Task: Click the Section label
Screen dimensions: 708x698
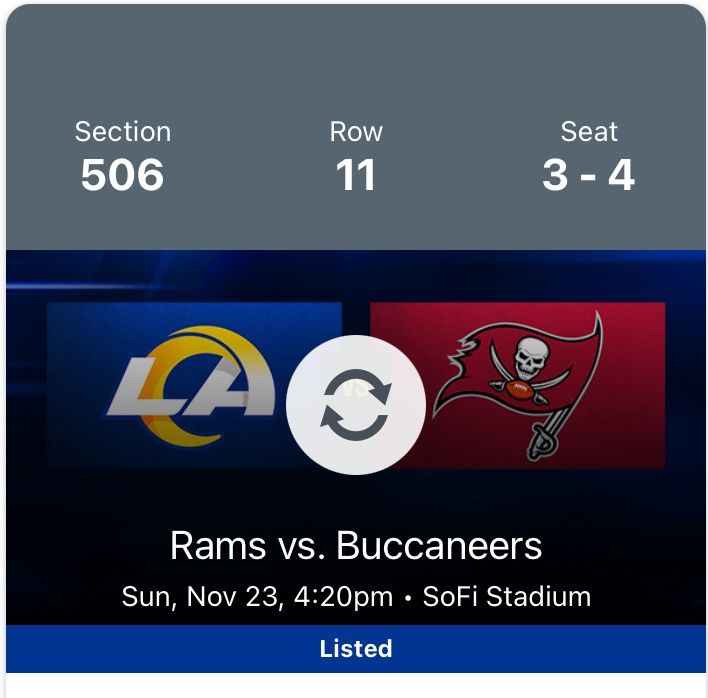Action: (x=122, y=132)
